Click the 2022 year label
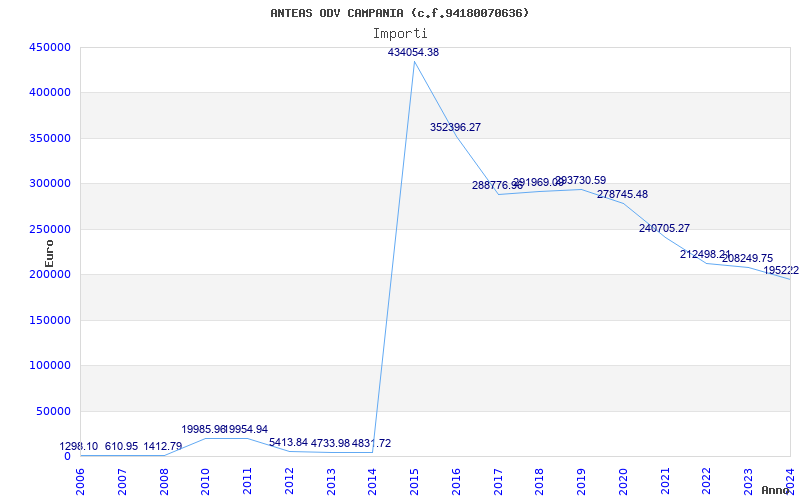The image size is (800, 500). [707, 481]
